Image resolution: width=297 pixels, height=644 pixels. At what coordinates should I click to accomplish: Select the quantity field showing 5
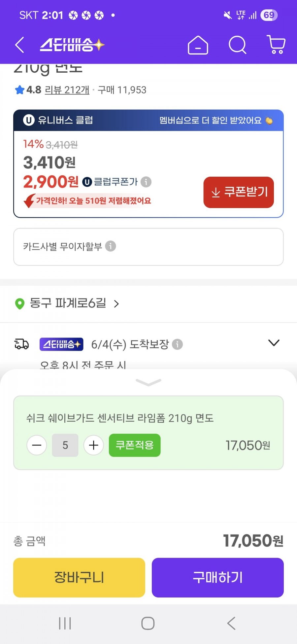point(65,445)
